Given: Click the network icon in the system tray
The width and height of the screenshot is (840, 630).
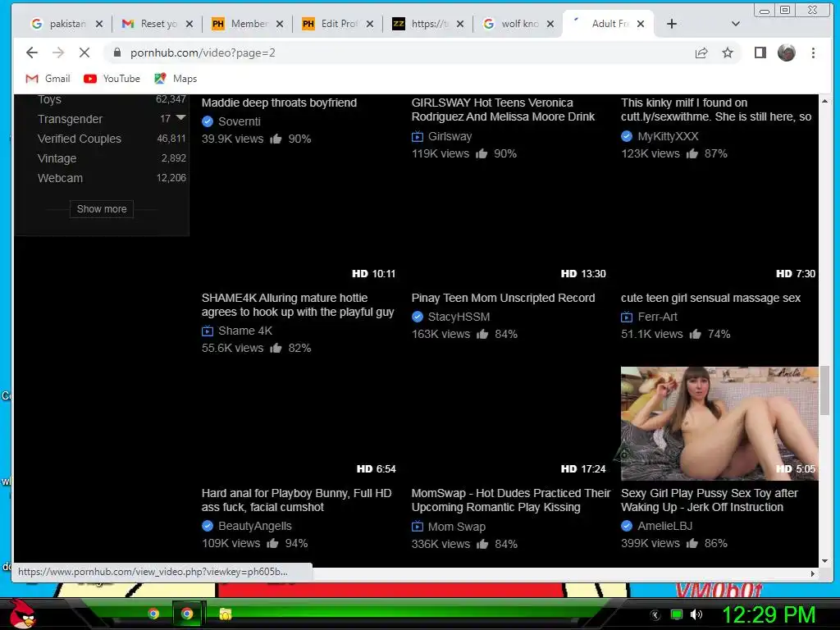Looking at the screenshot, I should coord(677,614).
